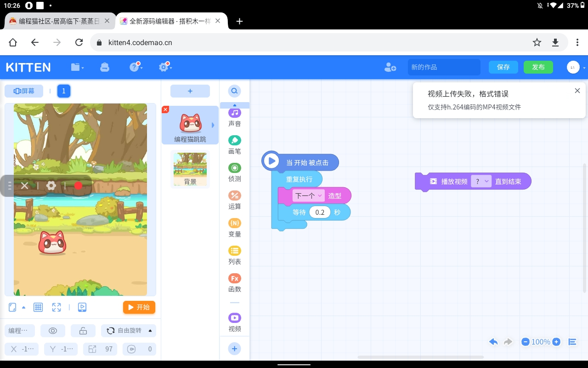Open the backpack material library icon
The height and width of the screenshot is (368, 588).
point(105,67)
